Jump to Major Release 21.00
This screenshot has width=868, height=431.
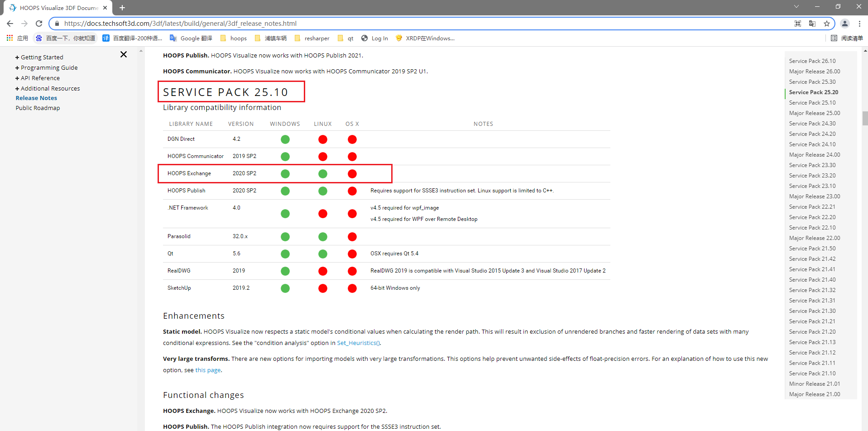pyautogui.click(x=815, y=394)
